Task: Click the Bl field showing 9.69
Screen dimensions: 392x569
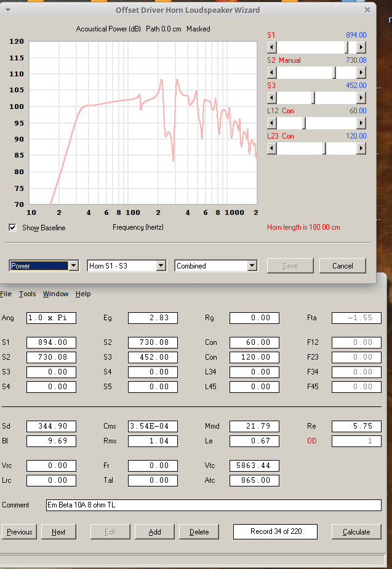Action: click(x=52, y=441)
